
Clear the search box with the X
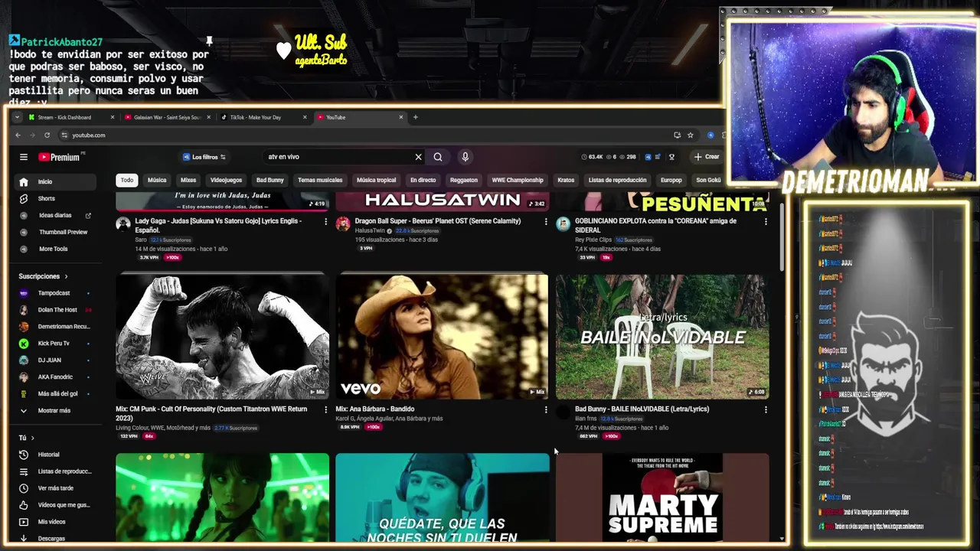418,157
